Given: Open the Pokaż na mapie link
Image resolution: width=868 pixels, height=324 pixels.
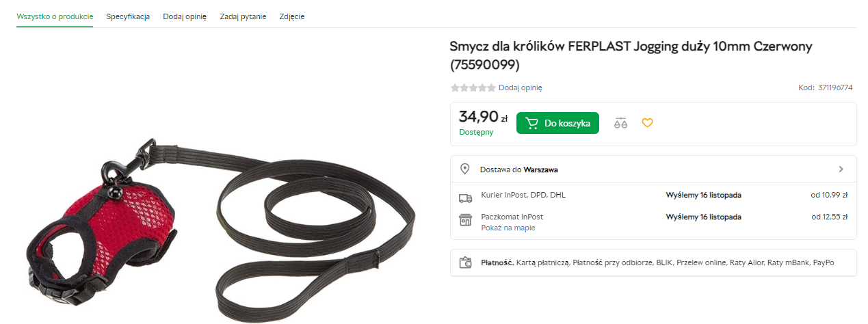Looking at the screenshot, I should pos(508,228).
